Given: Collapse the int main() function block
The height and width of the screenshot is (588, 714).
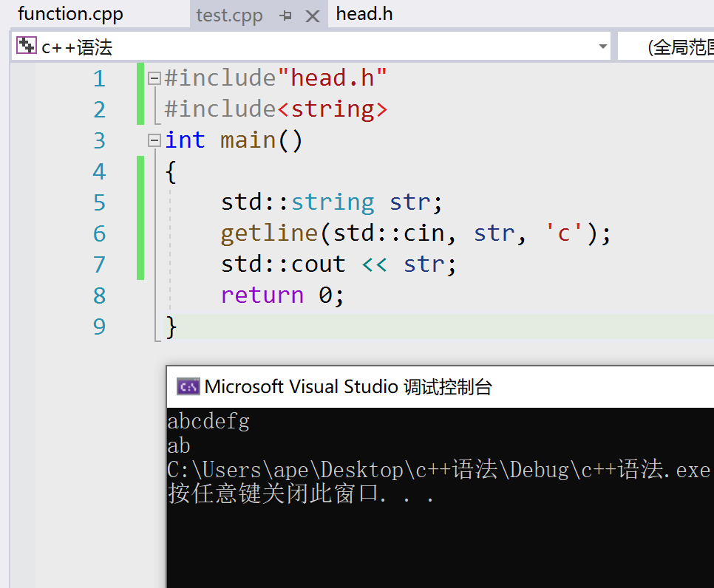Looking at the screenshot, I should click(154, 140).
